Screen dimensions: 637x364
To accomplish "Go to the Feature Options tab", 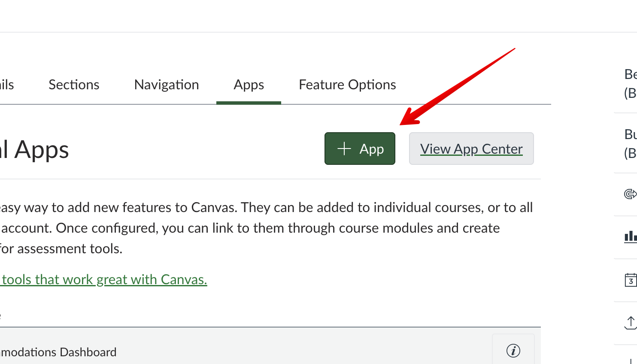I will click(347, 85).
